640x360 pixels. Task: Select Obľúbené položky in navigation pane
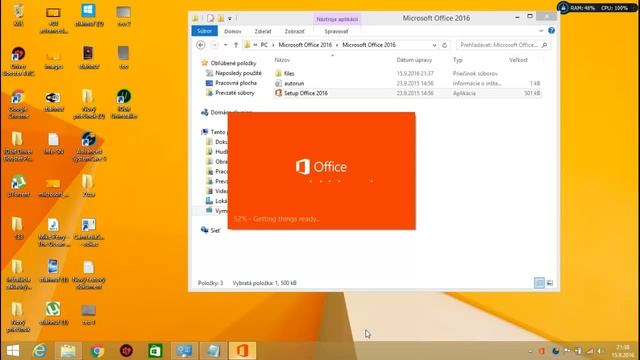coord(233,63)
